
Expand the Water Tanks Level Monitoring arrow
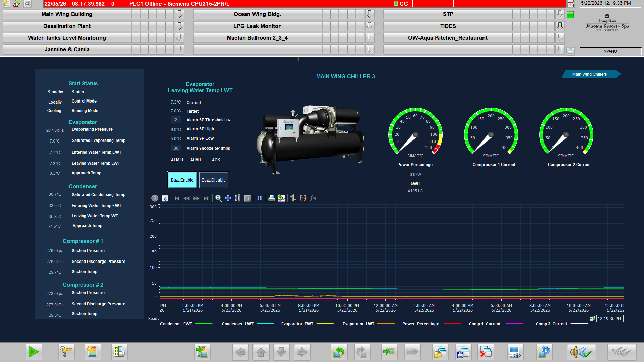tap(179, 38)
